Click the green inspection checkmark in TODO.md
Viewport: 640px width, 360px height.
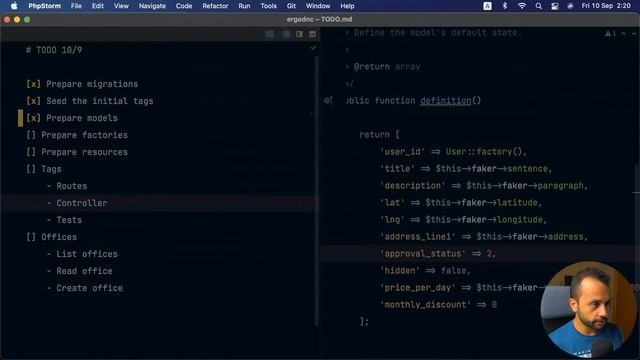pyautogui.click(x=313, y=48)
